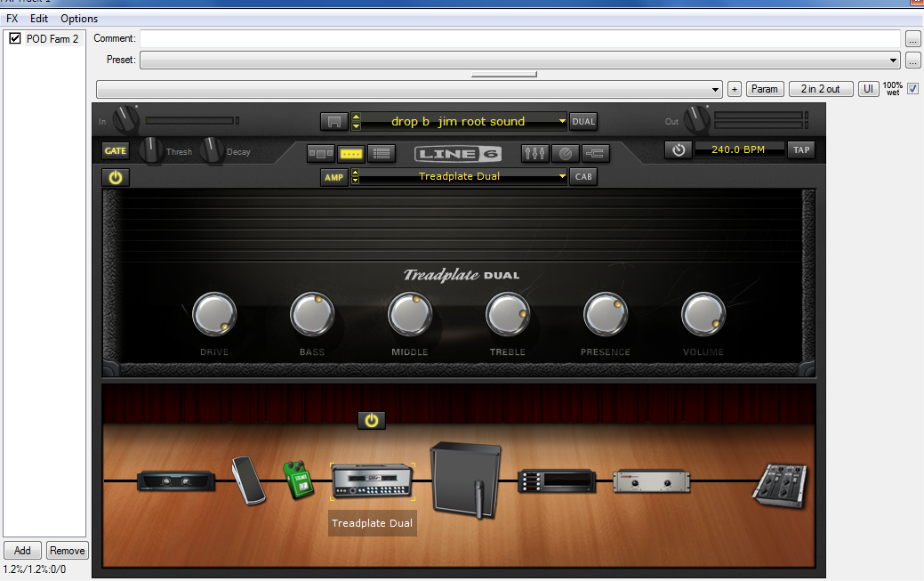Click the TREBLE knob
This screenshot has width=924, height=581.
click(508, 314)
